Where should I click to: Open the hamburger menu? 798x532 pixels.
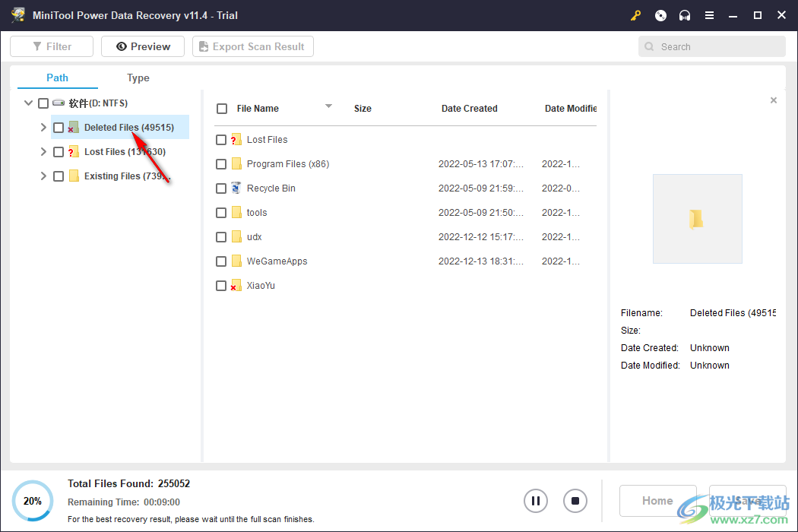coord(709,15)
